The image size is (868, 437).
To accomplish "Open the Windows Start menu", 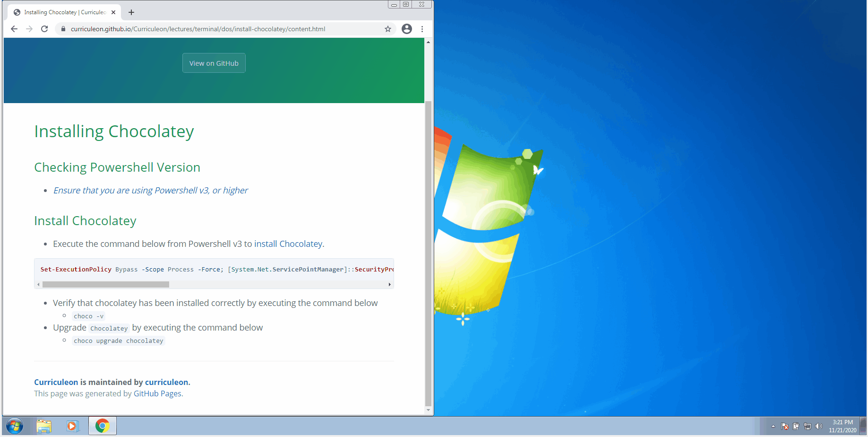I will 15,425.
